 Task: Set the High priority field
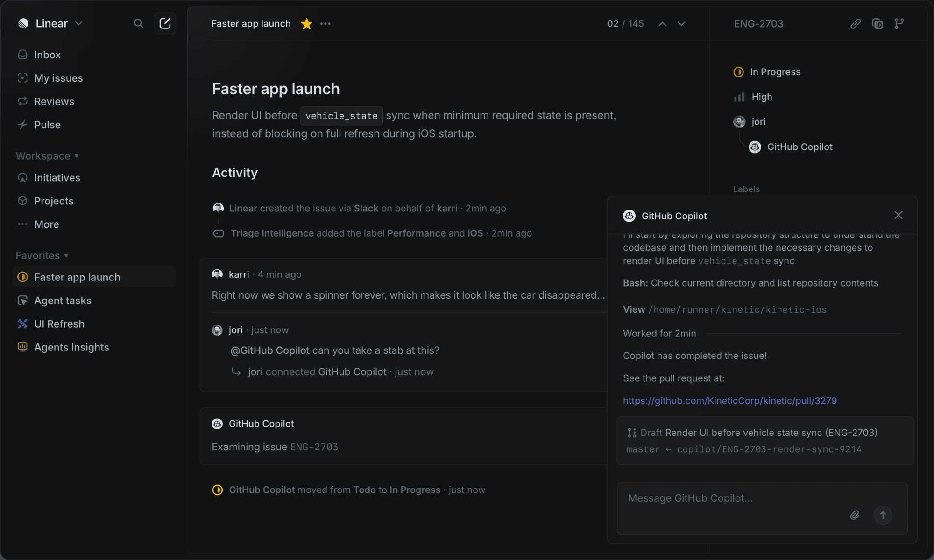(x=761, y=97)
